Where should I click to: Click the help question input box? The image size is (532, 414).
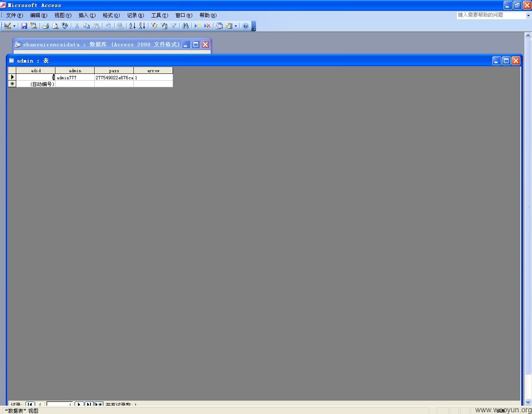point(491,15)
